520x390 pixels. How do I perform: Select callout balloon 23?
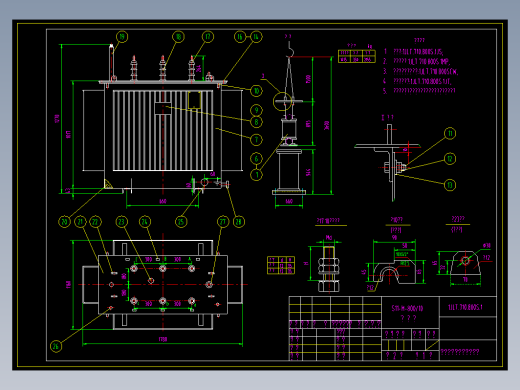click(x=121, y=222)
